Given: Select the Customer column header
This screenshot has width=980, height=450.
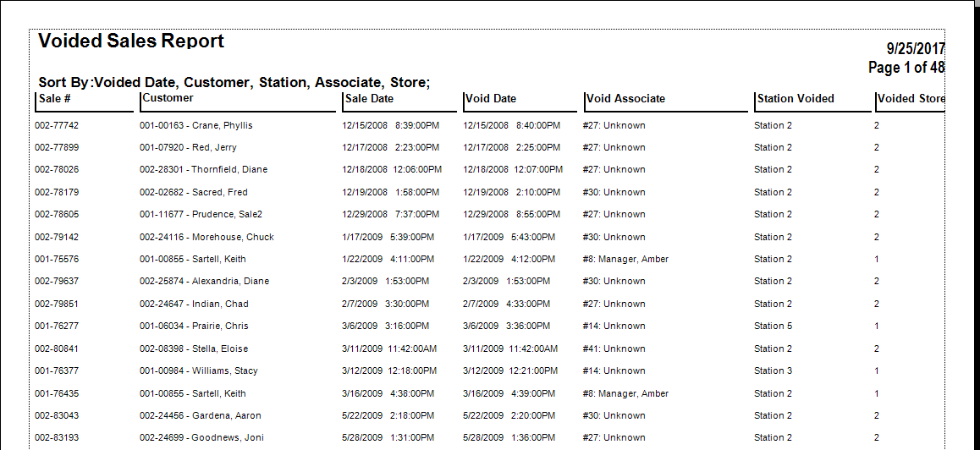Looking at the screenshot, I should click(168, 98).
